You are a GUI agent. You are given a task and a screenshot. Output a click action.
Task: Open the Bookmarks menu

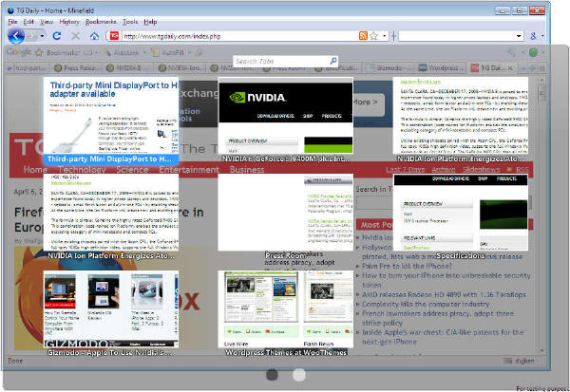coord(101,22)
